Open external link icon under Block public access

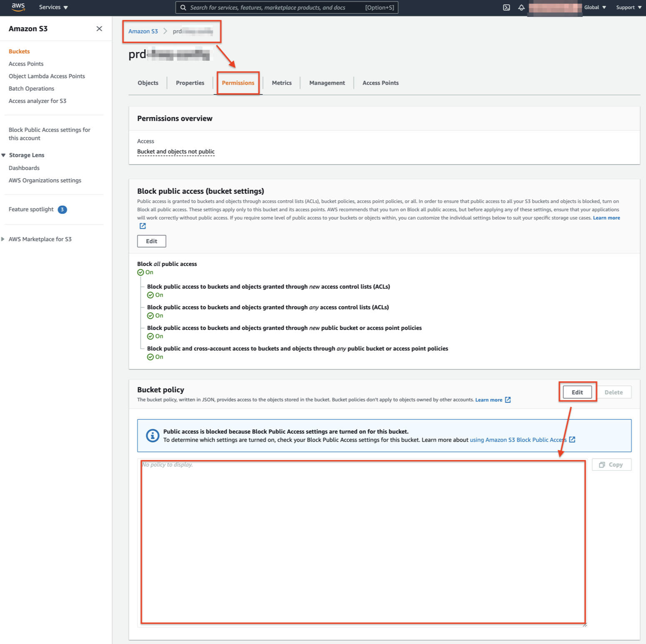[x=143, y=226]
